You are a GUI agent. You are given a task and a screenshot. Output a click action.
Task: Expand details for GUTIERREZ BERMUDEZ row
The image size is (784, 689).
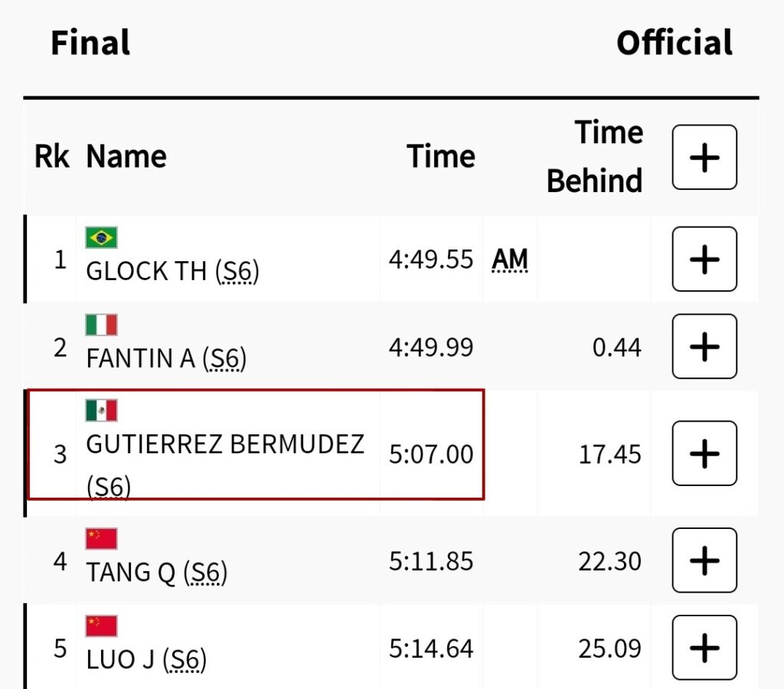tap(704, 453)
